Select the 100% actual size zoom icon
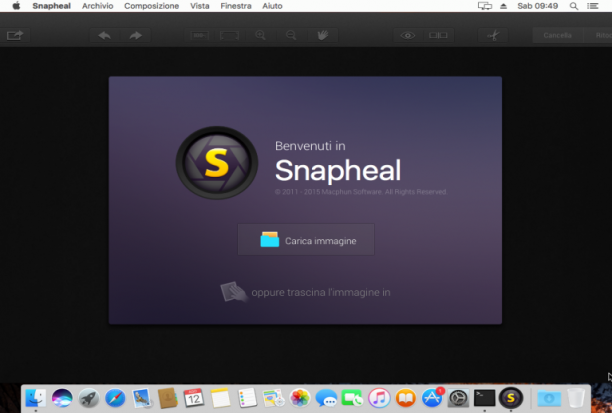The width and height of the screenshot is (612, 413). point(199,36)
